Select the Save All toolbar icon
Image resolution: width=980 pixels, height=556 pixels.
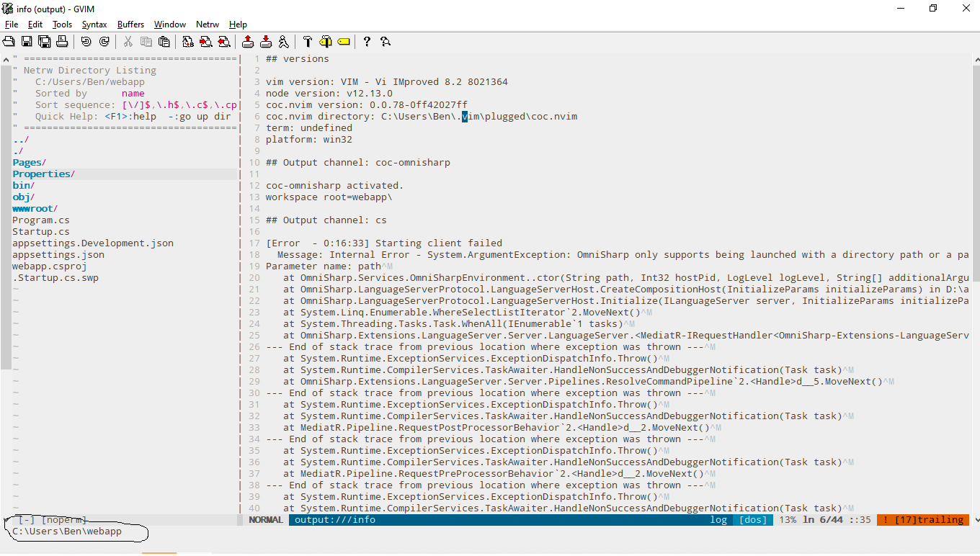[x=44, y=41]
